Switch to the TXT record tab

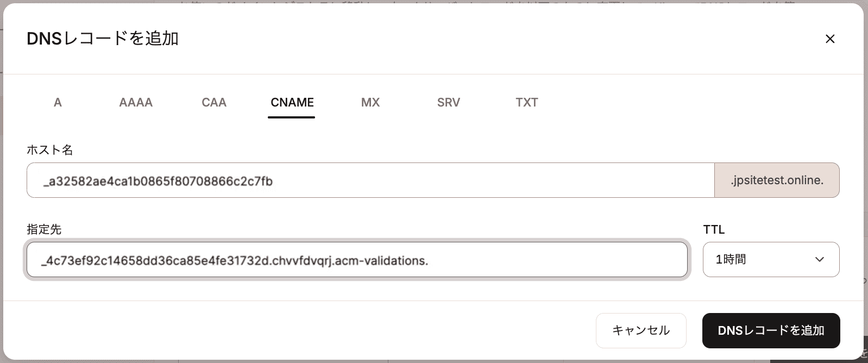(x=526, y=102)
